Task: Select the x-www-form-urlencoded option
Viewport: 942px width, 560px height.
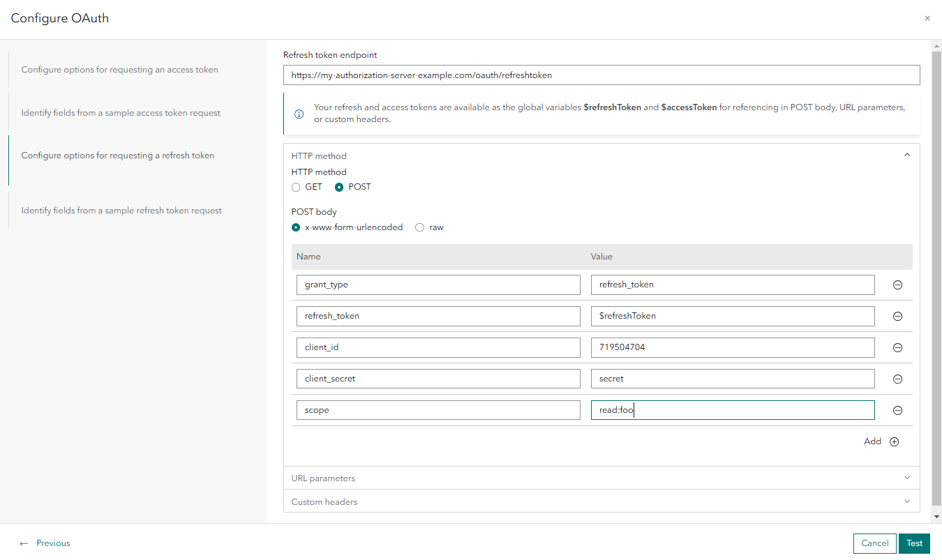Action: (x=296, y=227)
